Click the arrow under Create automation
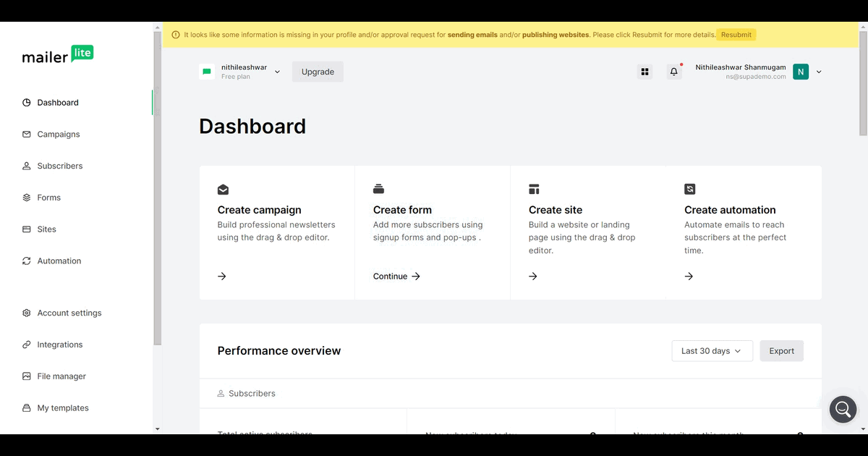Screen dimensions: 868x456 689,276
